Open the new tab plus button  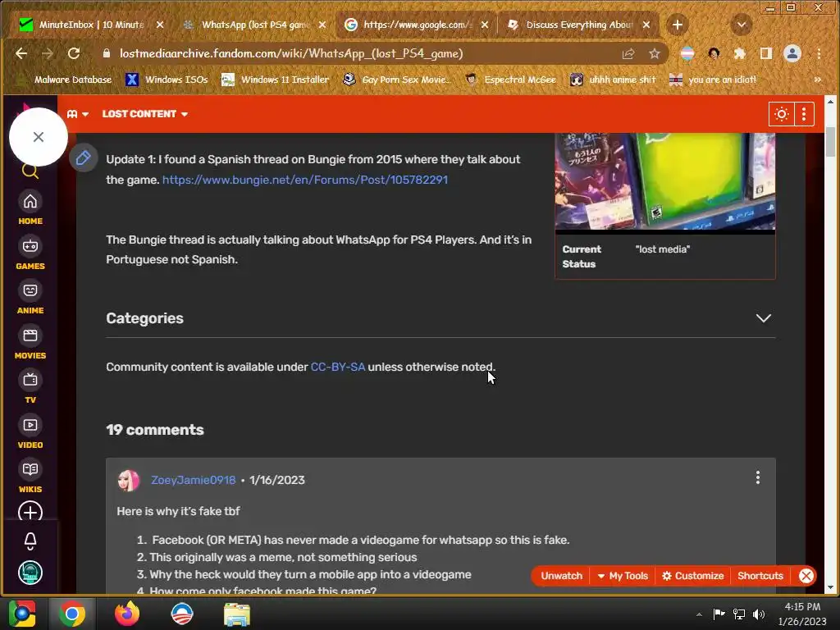[x=677, y=25]
